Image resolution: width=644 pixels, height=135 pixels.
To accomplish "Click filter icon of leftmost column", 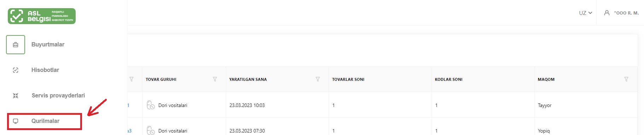I will click(x=131, y=79).
